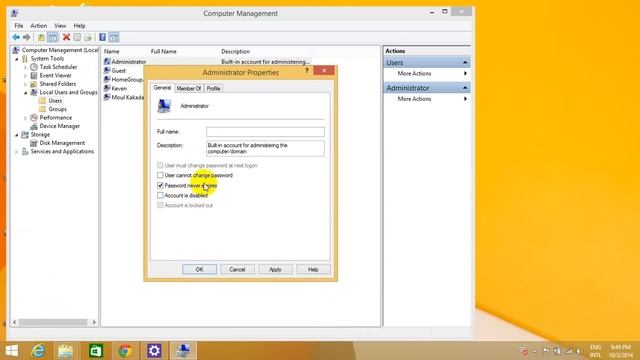
Task: Click the Apply button
Action: tap(275, 269)
